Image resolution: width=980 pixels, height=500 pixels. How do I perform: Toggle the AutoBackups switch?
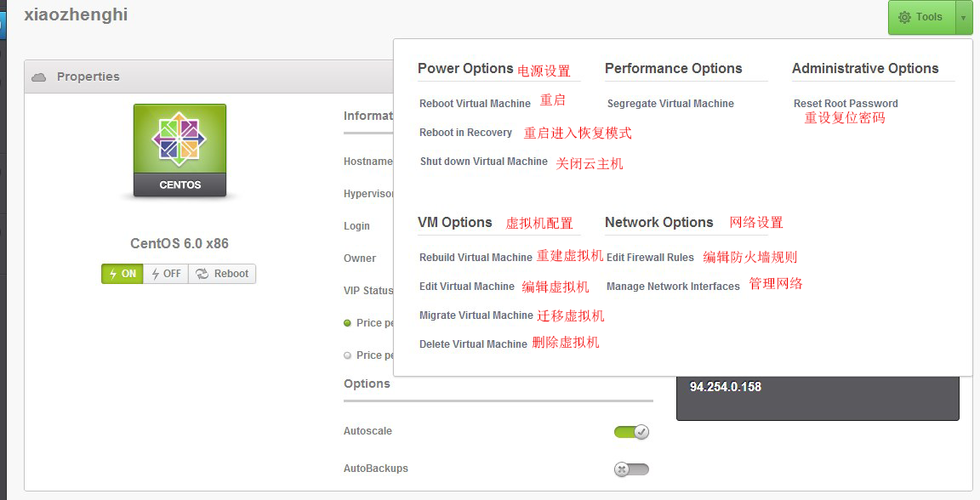631,469
